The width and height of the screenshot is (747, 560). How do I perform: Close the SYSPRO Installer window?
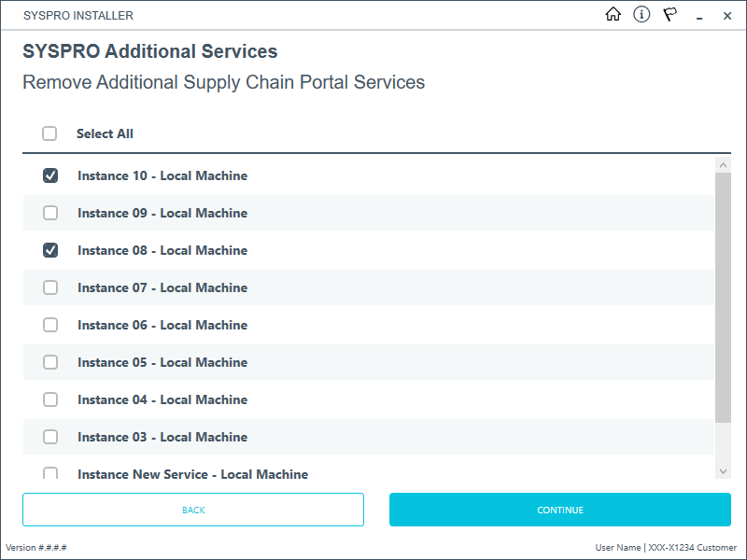[x=727, y=16]
